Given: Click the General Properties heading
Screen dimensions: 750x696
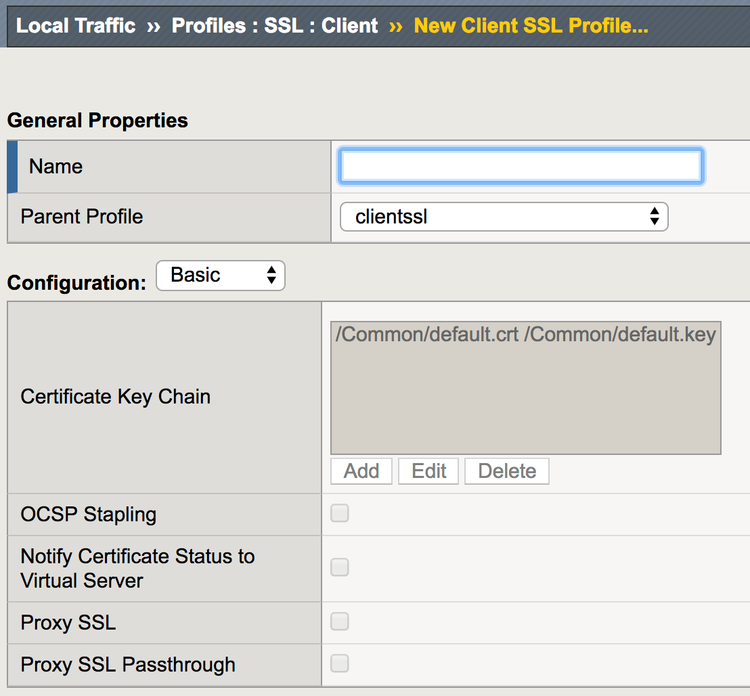Looking at the screenshot, I should point(97,120).
